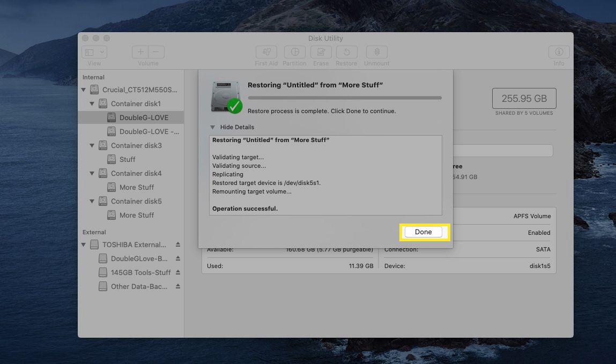Eject the Other Data-Bac volume
Viewport: 616px width, 364px height.
click(x=178, y=286)
